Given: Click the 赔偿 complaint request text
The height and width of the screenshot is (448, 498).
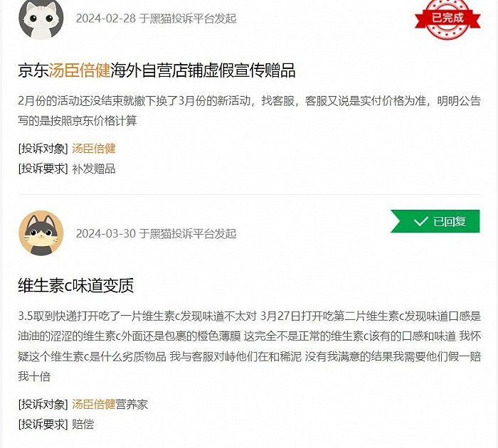Looking at the screenshot, I should [83, 425].
